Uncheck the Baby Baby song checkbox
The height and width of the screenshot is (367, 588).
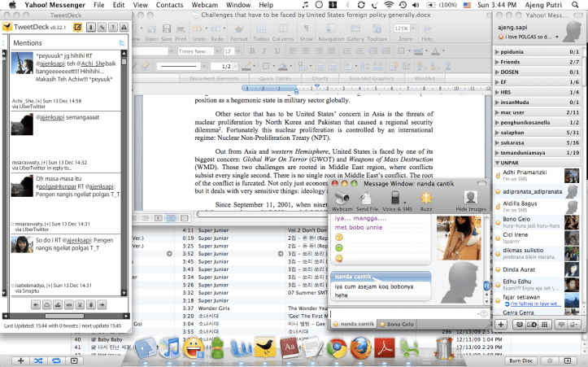click(x=94, y=339)
